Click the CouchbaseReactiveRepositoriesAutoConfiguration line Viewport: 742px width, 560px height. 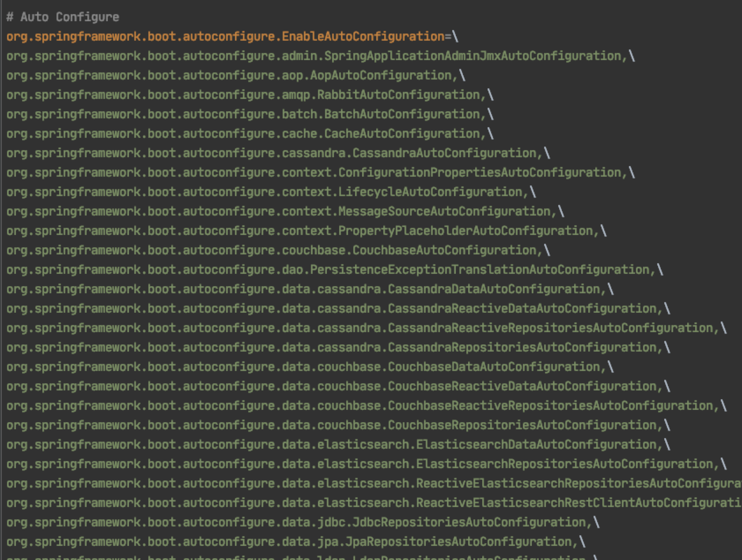click(x=367, y=406)
